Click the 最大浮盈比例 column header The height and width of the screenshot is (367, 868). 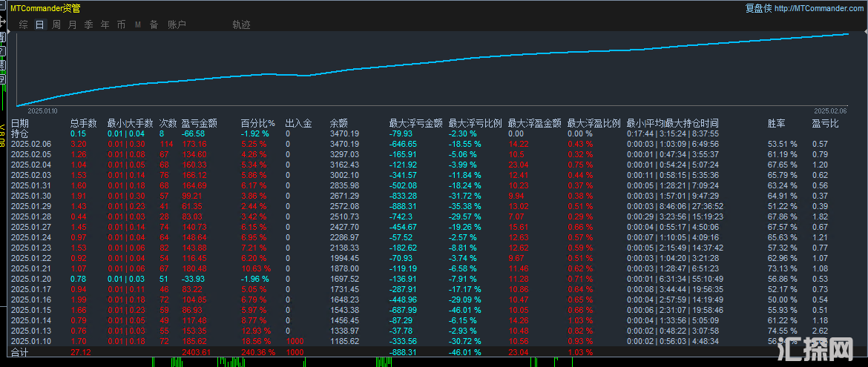[x=594, y=123]
